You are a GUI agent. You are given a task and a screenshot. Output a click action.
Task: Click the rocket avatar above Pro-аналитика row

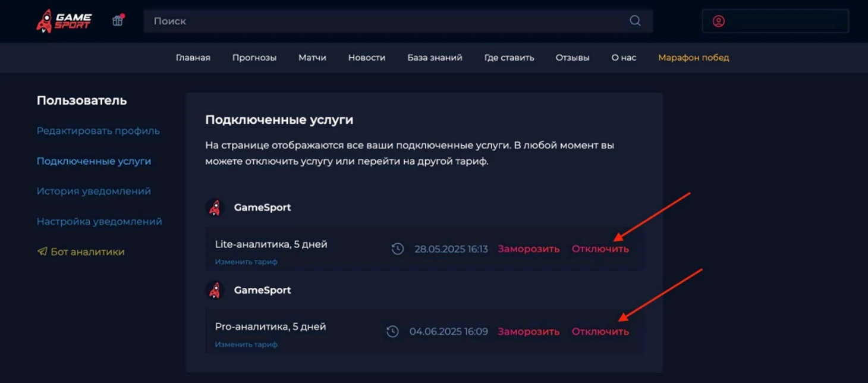coord(215,290)
